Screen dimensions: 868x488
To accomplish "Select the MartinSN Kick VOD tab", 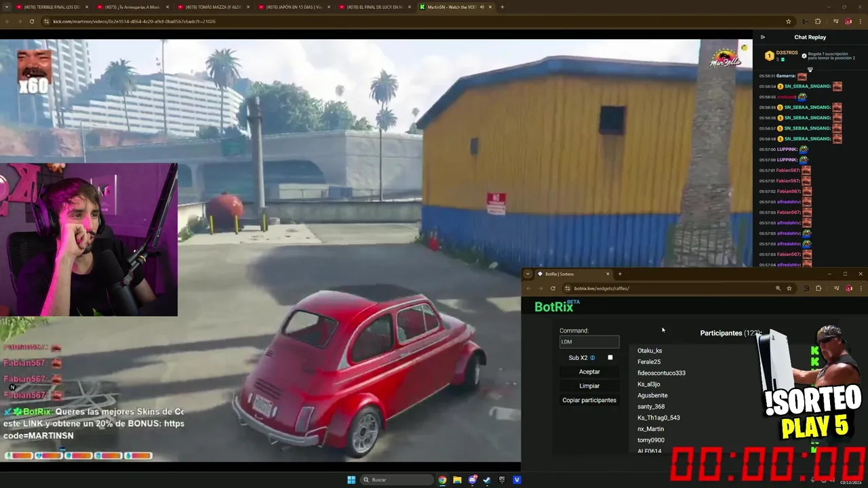I will [456, 7].
